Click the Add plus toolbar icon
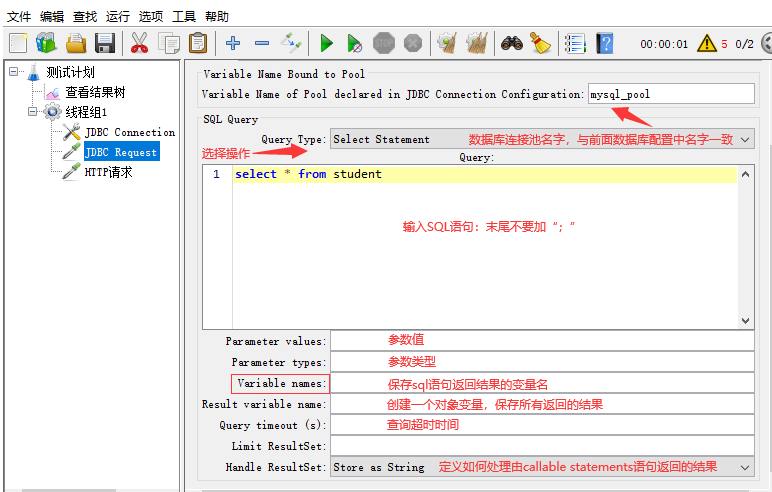This screenshot has width=772, height=492. [x=233, y=43]
